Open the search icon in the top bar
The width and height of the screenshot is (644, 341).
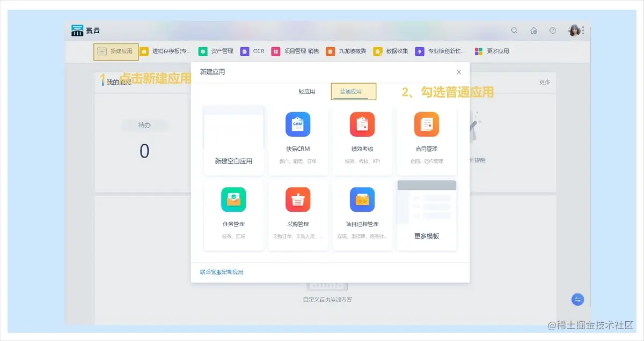[514, 31]
